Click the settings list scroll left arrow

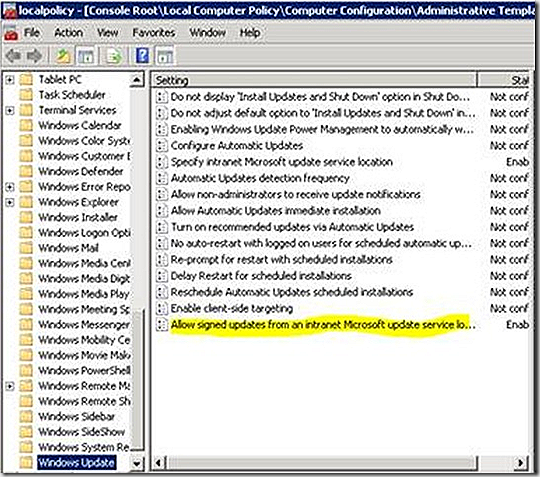click(x=158, y=463)
